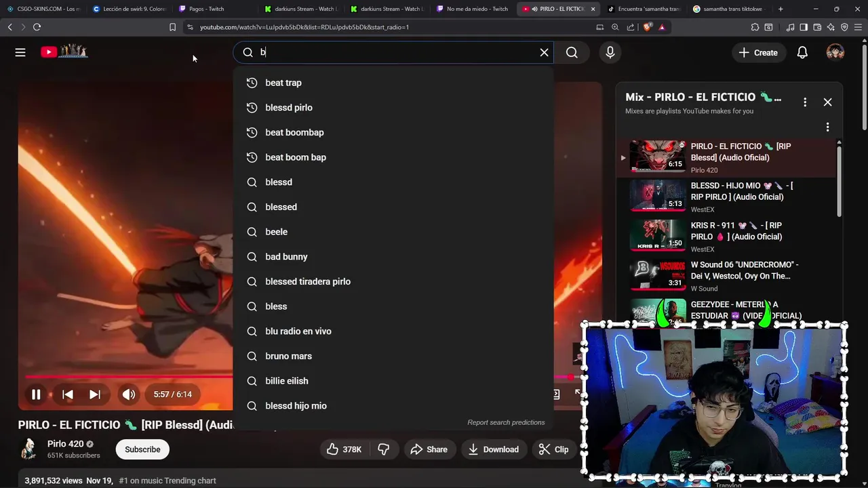Reload the page
Image resolution: width=868 pixels, height=488 pixels.
pyautogui.click(x=37, y=27)
